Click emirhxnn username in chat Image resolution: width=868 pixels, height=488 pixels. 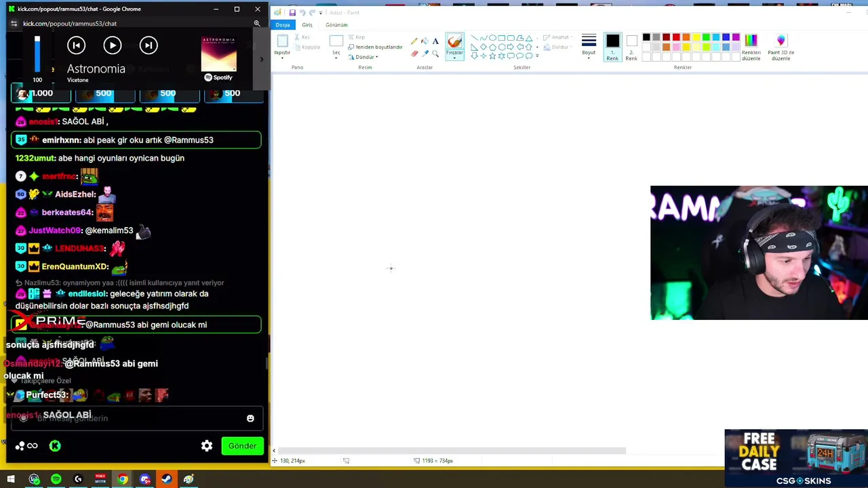(61, 140)
